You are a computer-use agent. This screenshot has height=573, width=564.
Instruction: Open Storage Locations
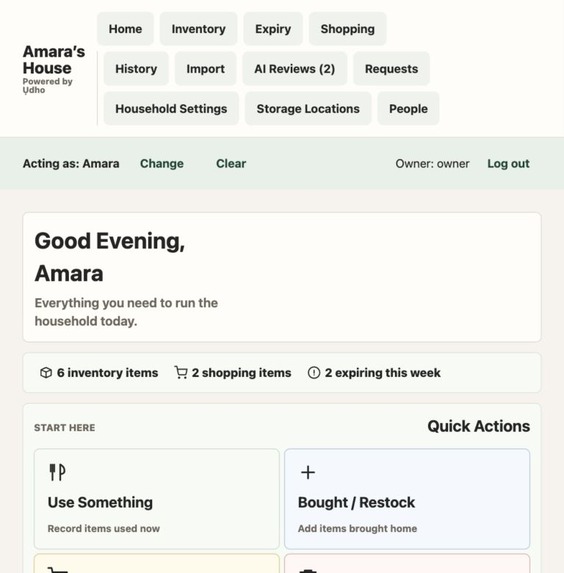(x=308, y=109)
